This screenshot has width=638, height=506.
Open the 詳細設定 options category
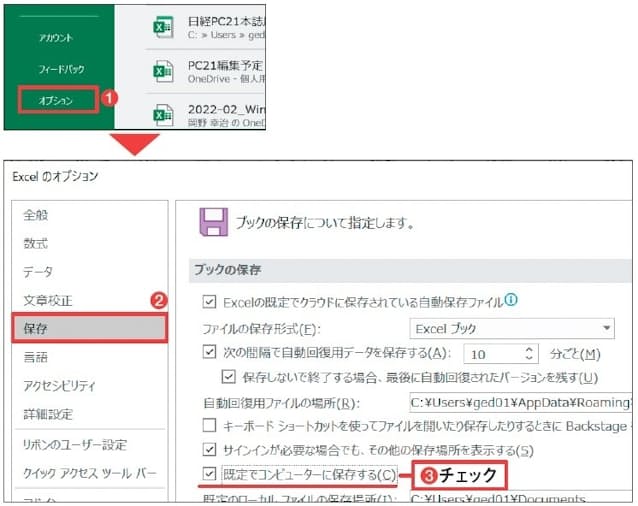pos(48,414)
